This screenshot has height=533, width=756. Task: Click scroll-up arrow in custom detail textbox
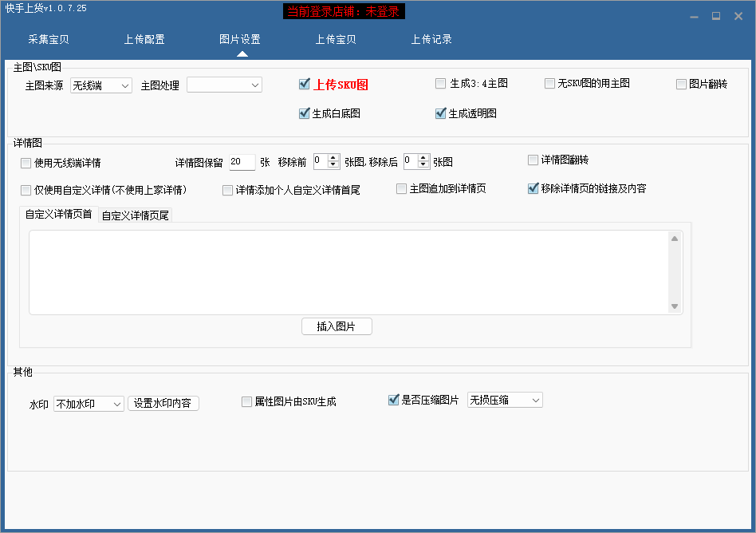[x=675, y=239]
